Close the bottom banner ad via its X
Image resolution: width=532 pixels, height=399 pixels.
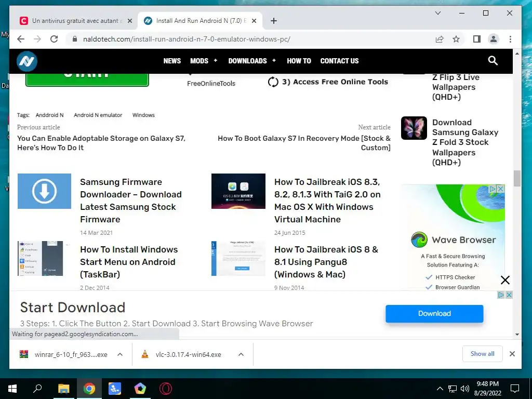pos(509,295)
